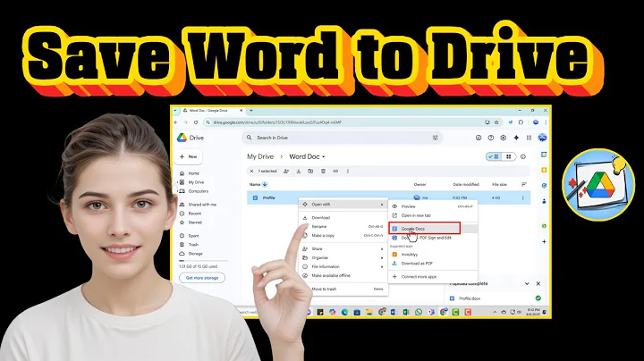Open the view details info icon
Image resolution: width=644 pixels, height=361 pixels.
pyautogui.click(x=523, y=156)
